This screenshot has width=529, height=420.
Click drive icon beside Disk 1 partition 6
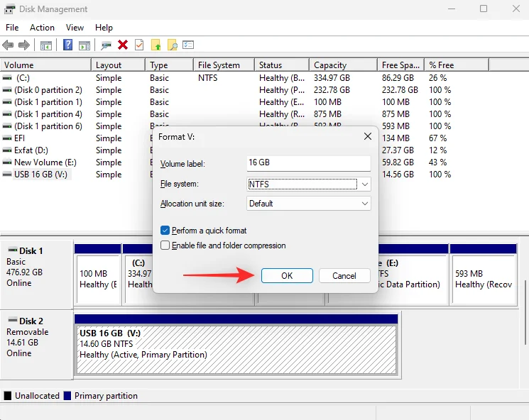click(7, 126)
